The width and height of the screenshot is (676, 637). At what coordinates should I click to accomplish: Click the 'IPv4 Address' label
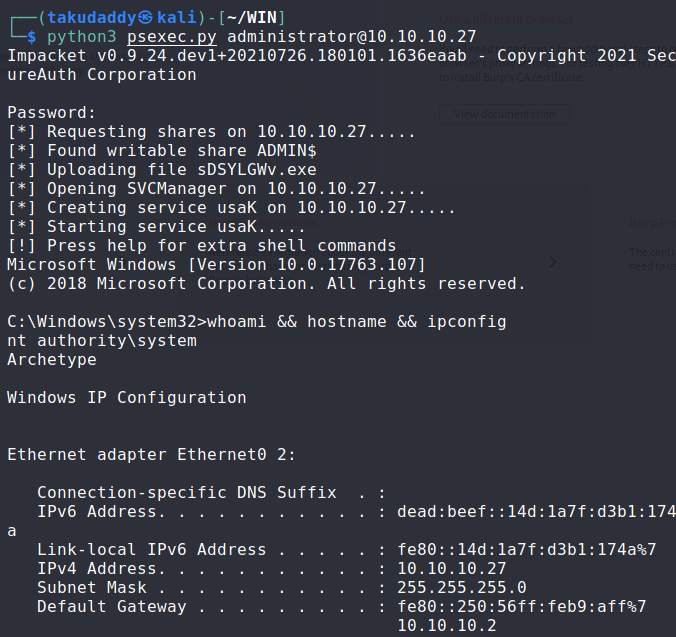pyautogui.click(x=97, y=568)
